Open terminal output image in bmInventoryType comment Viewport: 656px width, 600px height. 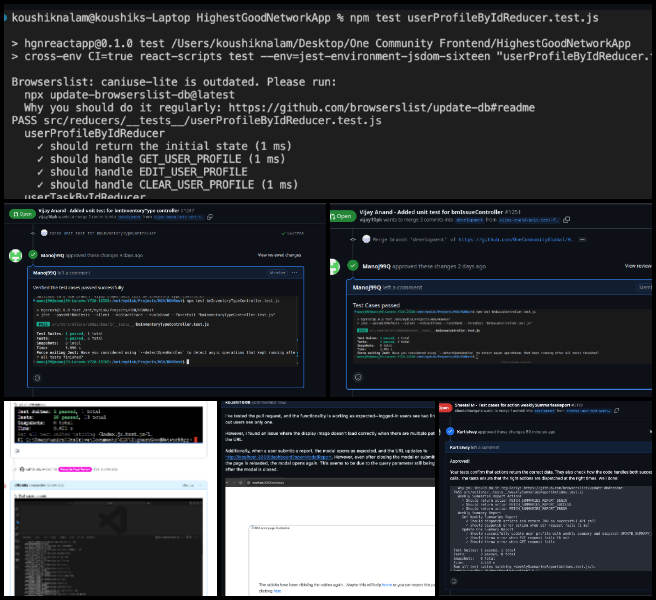tap(166, 331)
